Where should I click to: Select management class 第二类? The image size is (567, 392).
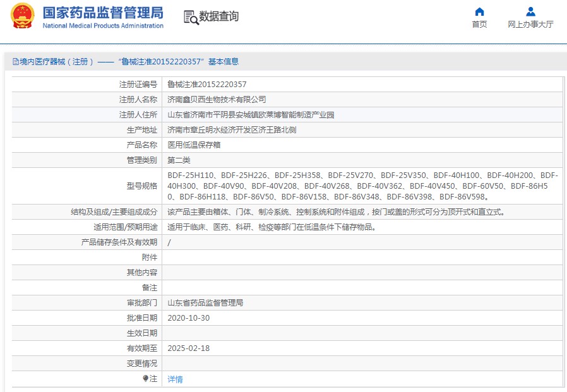(179, 160)
